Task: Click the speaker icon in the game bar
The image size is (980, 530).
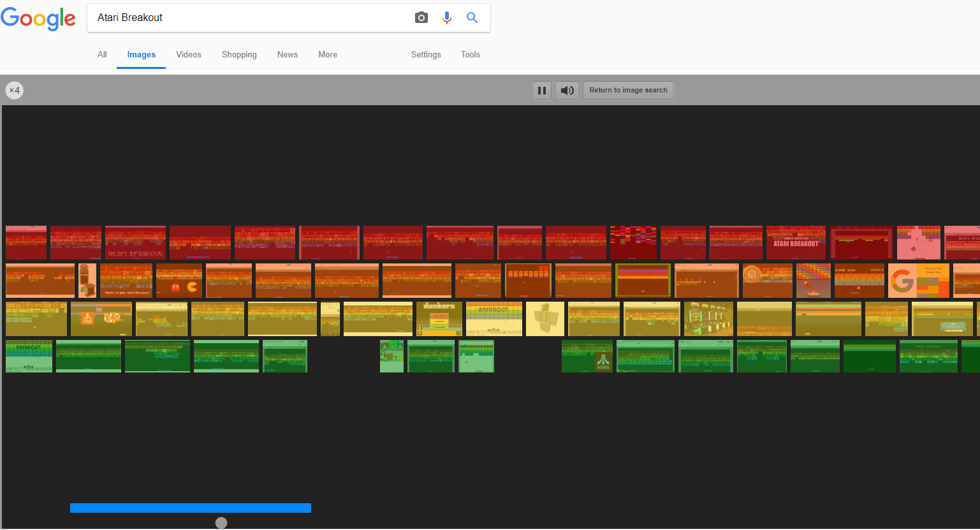Action: 566,90
